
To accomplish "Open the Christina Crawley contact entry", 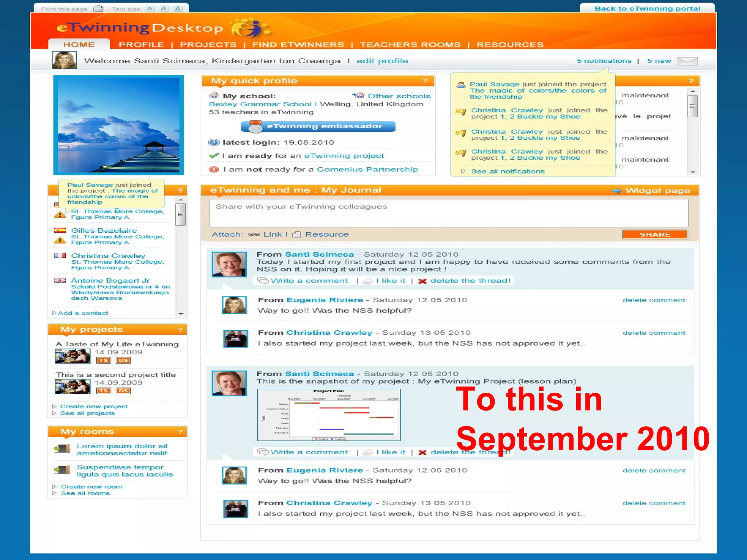I will pyautogui.click(x=108, y=256).
